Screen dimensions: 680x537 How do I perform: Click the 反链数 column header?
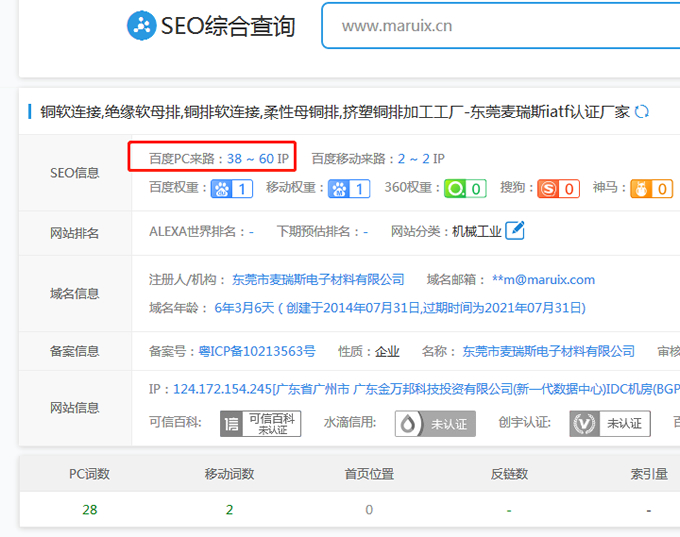pos(509,474)
